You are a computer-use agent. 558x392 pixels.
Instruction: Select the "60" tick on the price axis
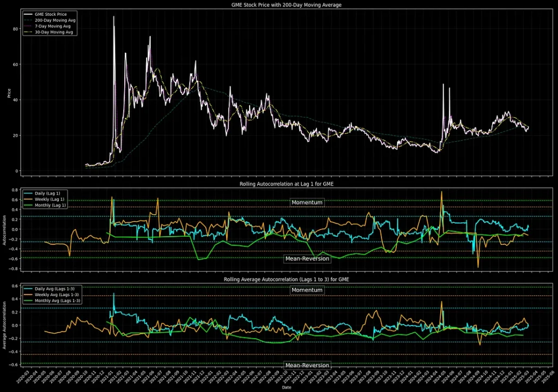(15, 64)
